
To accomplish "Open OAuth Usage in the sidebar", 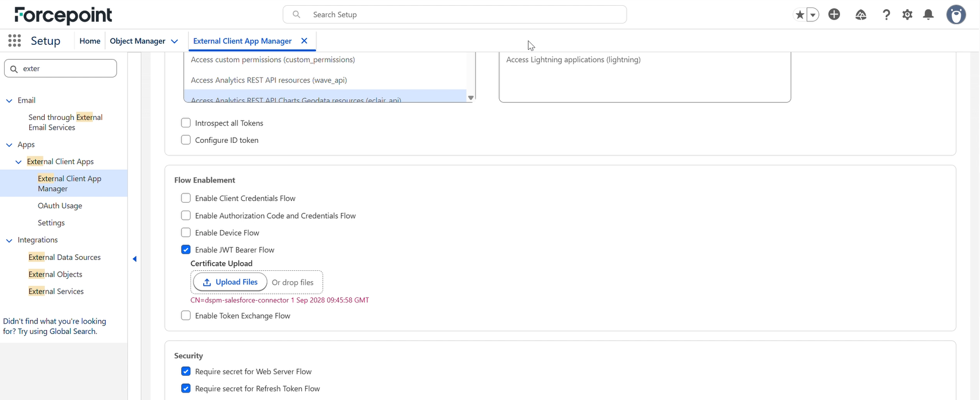I will pos(60,205).
